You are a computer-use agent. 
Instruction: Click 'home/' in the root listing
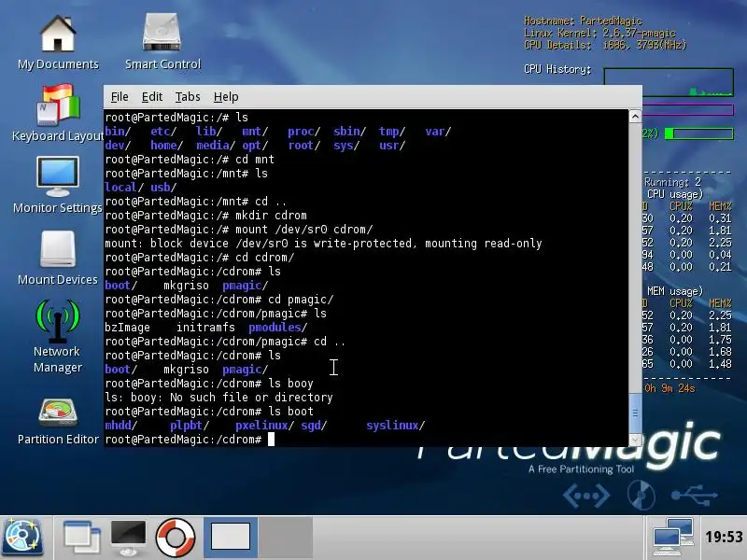167,146
